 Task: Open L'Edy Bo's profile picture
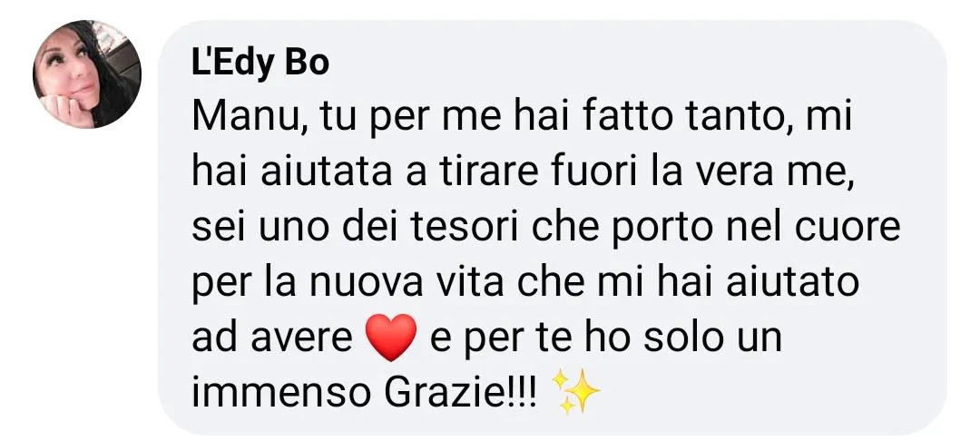tap(87, 74)
